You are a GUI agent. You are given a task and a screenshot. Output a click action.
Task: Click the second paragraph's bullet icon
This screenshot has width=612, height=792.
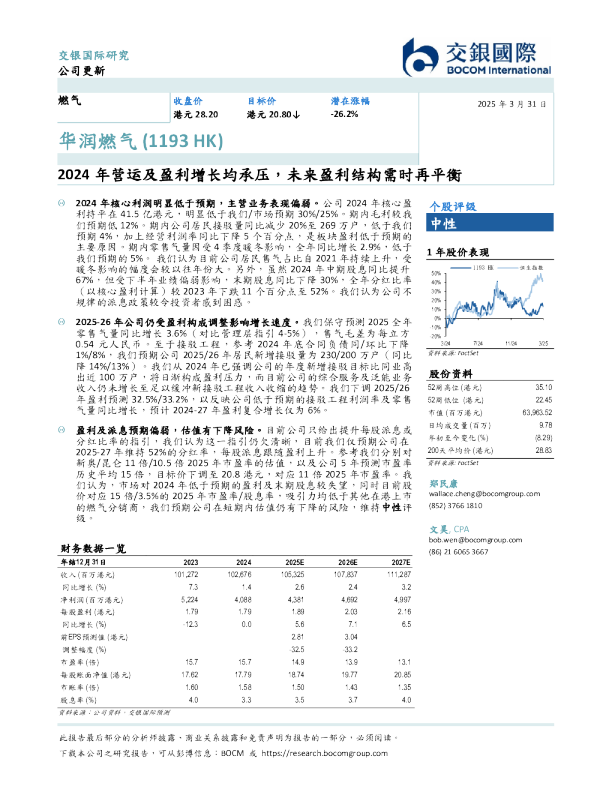(62, 352)
